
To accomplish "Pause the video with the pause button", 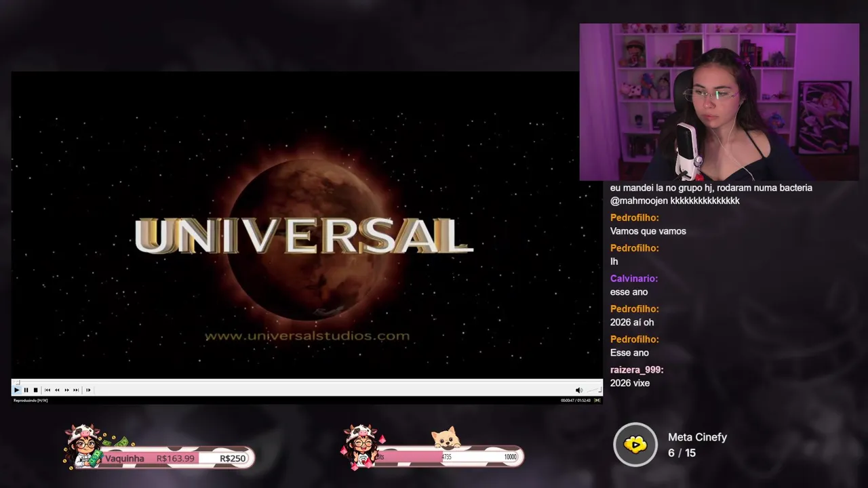I will click(x=26, y=390).
